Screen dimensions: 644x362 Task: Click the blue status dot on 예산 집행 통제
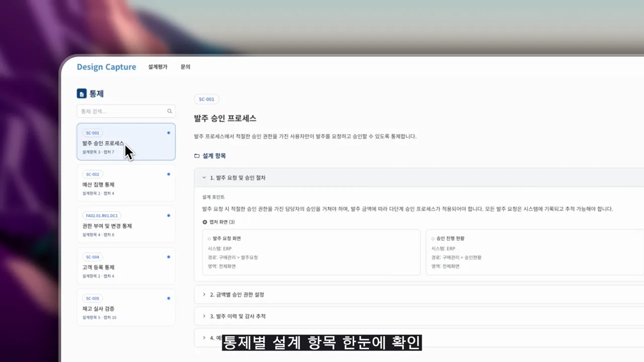pos(169,174)
